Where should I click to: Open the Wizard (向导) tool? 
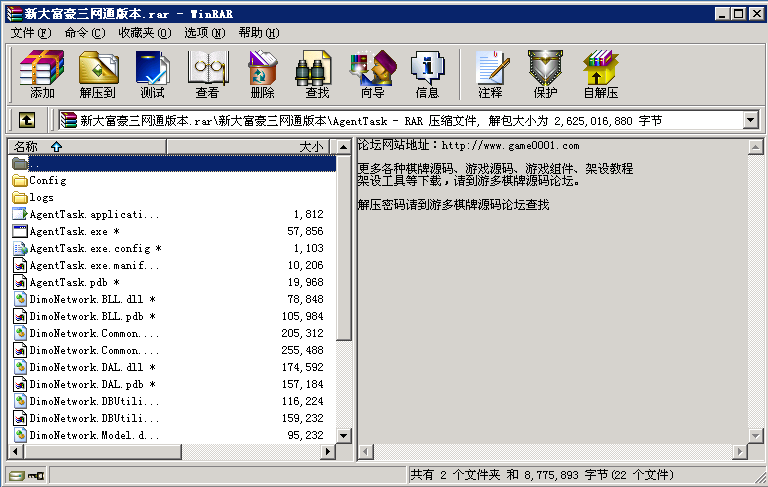point(372,74)
